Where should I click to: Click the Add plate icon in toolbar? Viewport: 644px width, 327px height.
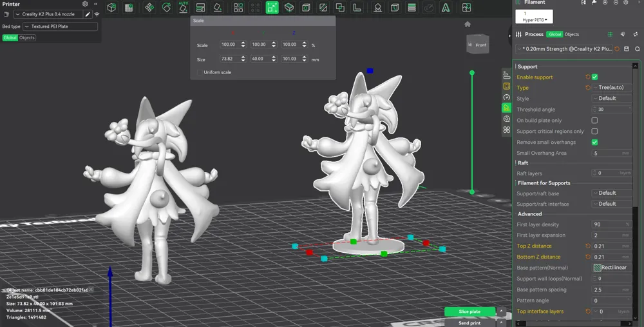129,7
